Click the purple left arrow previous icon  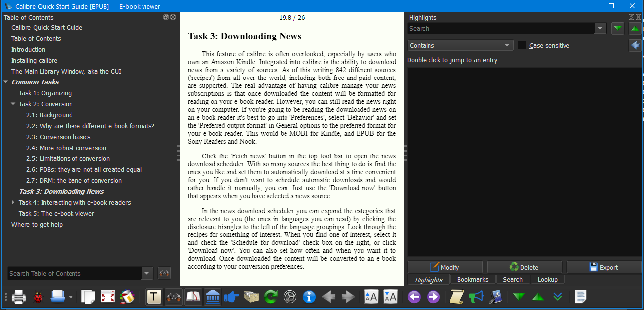point(414,297)
